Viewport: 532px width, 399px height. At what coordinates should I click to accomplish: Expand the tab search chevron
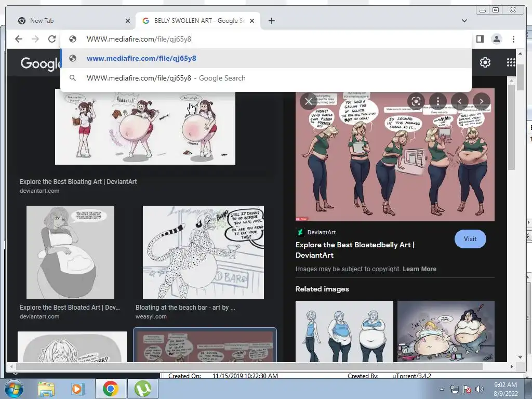(464, 21)
